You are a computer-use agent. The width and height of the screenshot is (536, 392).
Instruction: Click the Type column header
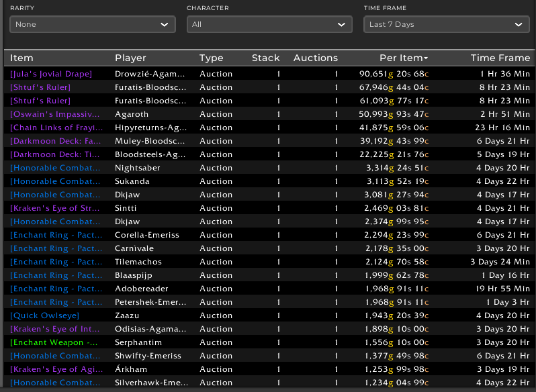coord(211,58)
